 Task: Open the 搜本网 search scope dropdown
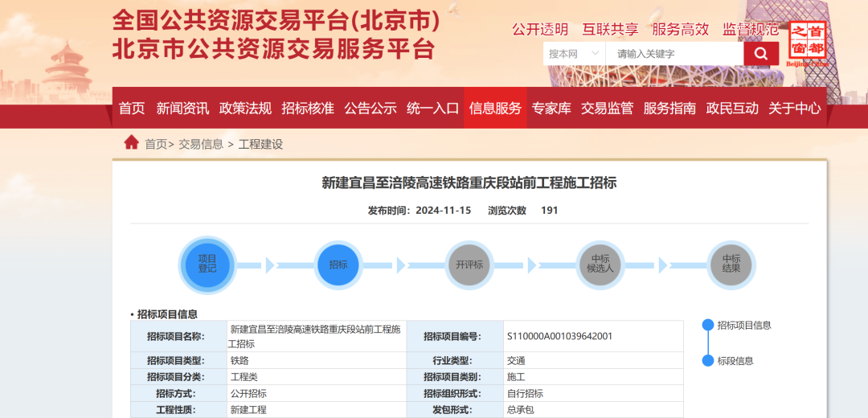pyautogui.click(x=574, y=54)
